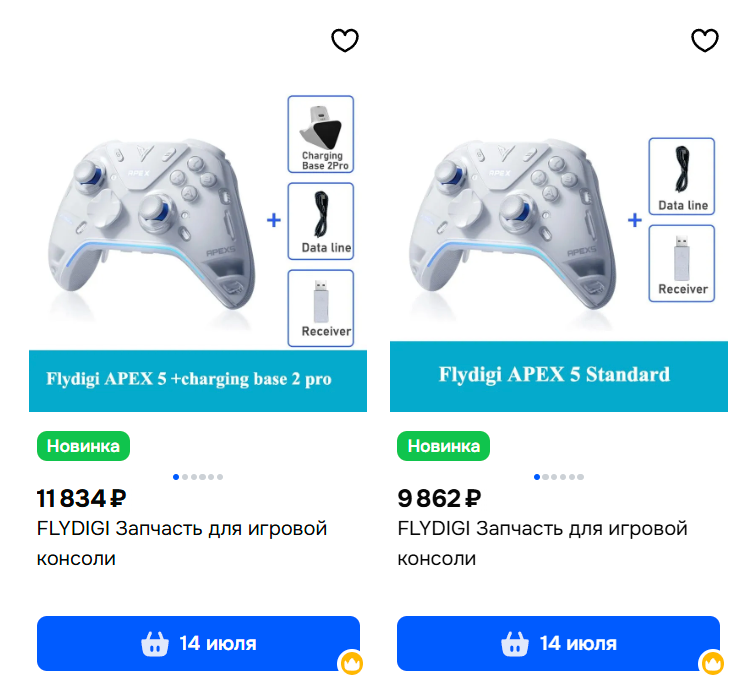This screenshot has height=691, width=735.
Task: Open the Charging Base 2Pro accessory image
Action: click(x=321, y=134)
